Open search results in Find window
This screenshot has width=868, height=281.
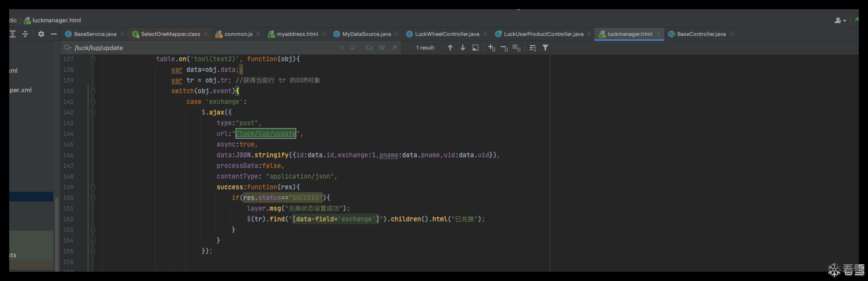(x=475, y=48)
